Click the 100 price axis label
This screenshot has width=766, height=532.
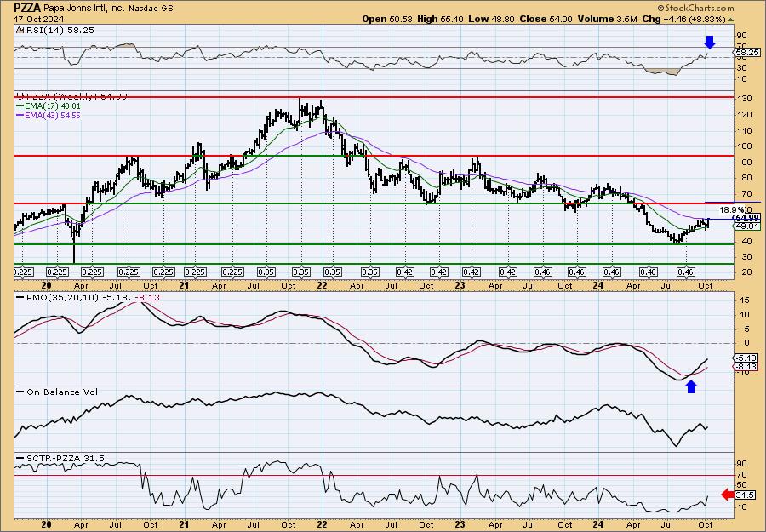[x=743, y=146]
